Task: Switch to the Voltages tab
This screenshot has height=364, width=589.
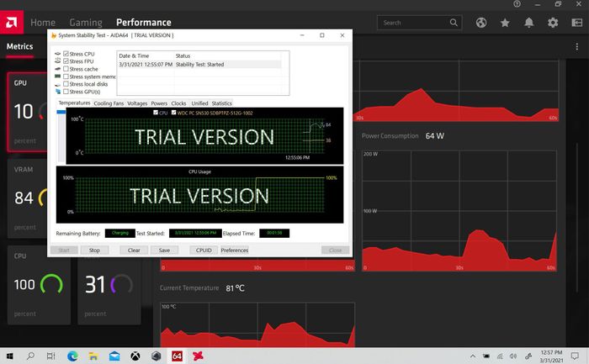Action: (137, 103)
